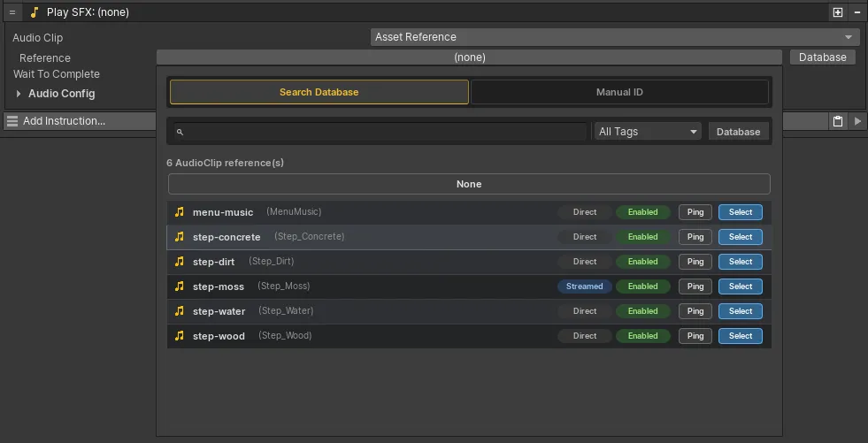
Task: Ping the step-dirt clip
Action: [695, 262]
